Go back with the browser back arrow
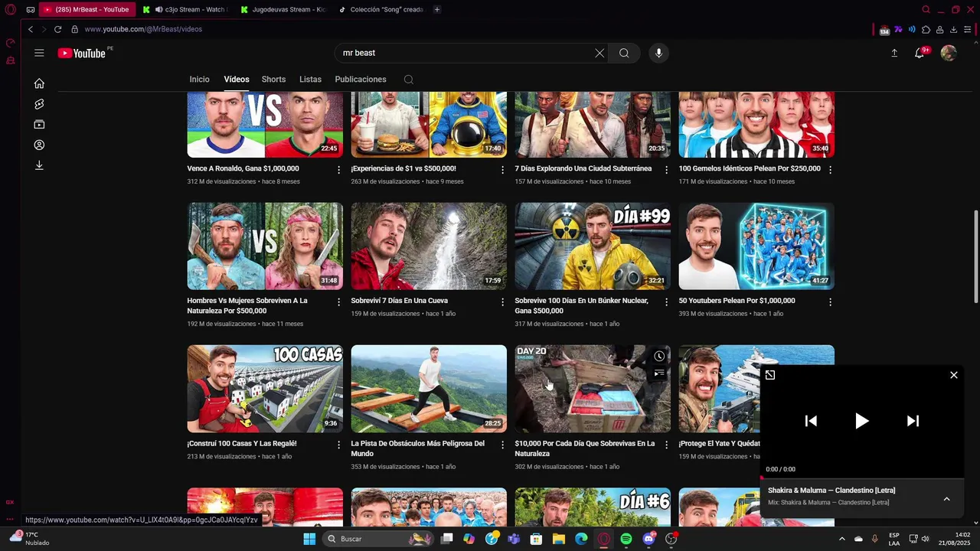980x551 pixels. [x=31, y=29]
